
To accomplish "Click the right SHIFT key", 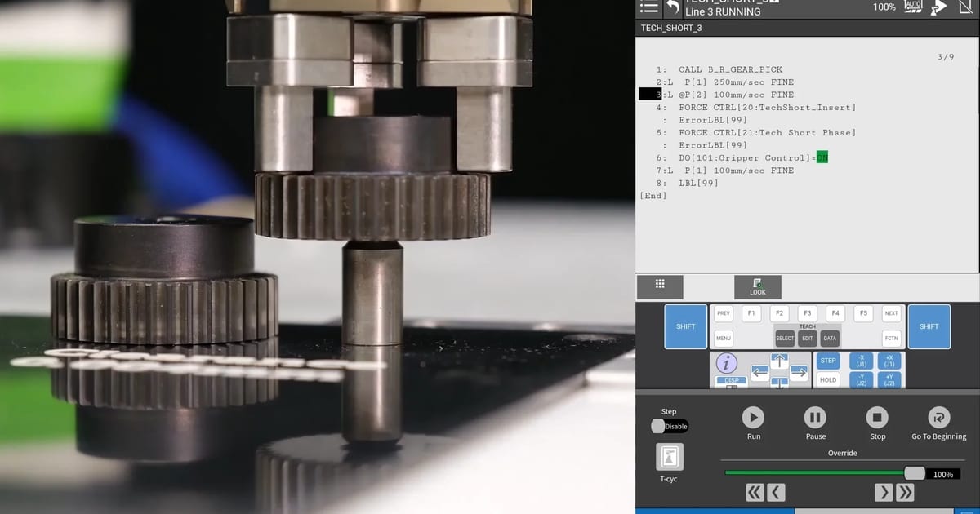I will (x=929, y=326).
